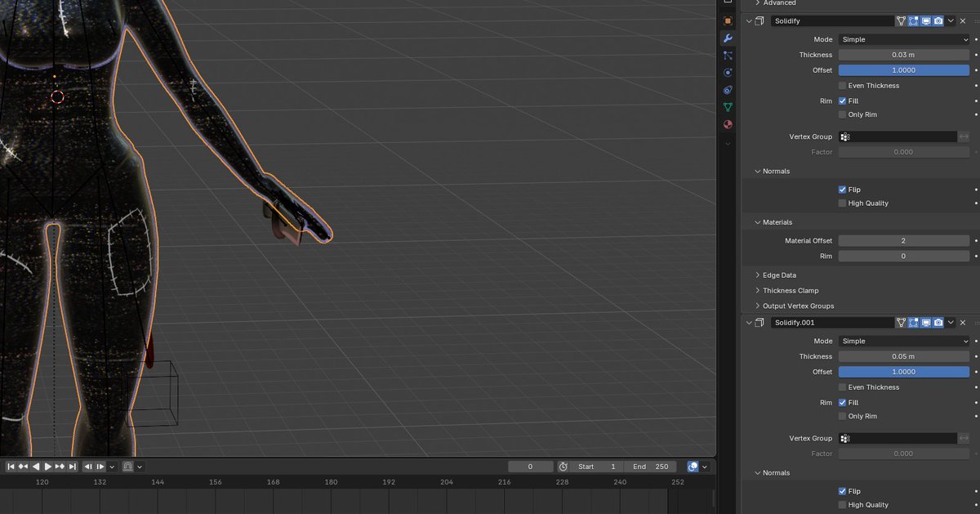Screen dimensions: 980x514
Task: Jump to previous keyframe
Action: click(x=23, y=467)
